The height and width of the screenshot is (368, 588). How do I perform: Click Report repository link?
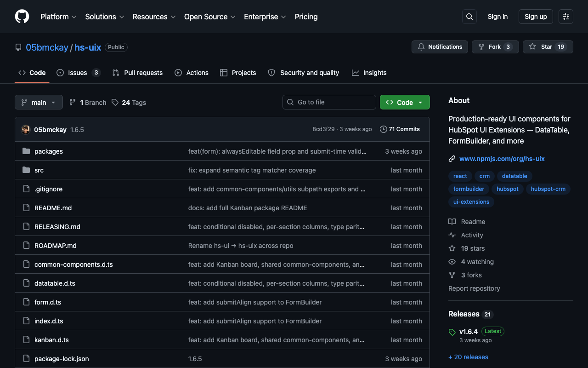pyautogui.click(x=474, y=288)
